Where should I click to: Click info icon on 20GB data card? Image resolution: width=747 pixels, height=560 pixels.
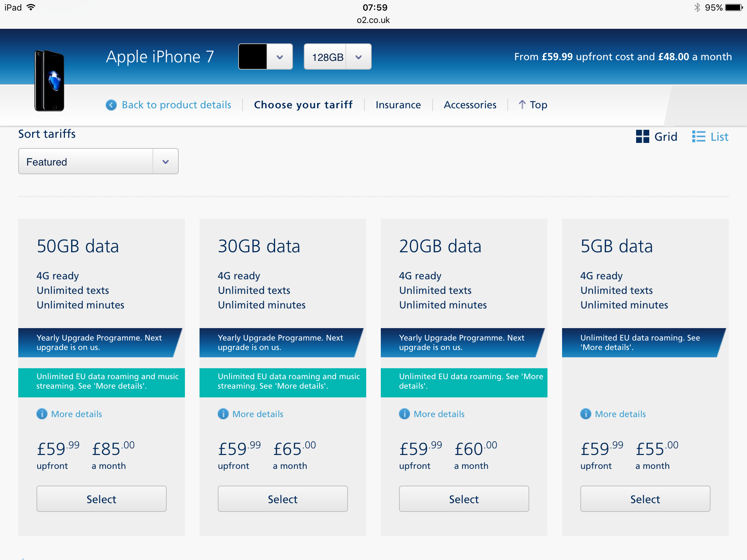pyautogui.click(x=405, y=414)
